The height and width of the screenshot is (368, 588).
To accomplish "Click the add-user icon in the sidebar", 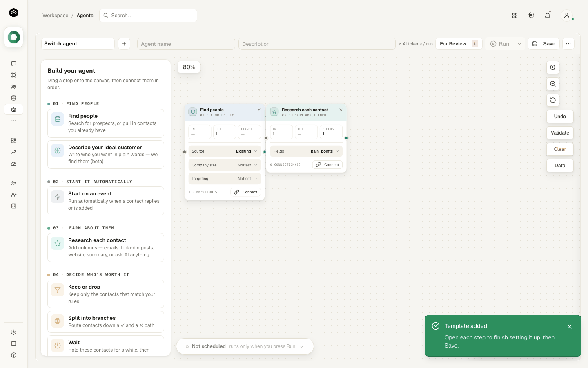I will [13, 195].
